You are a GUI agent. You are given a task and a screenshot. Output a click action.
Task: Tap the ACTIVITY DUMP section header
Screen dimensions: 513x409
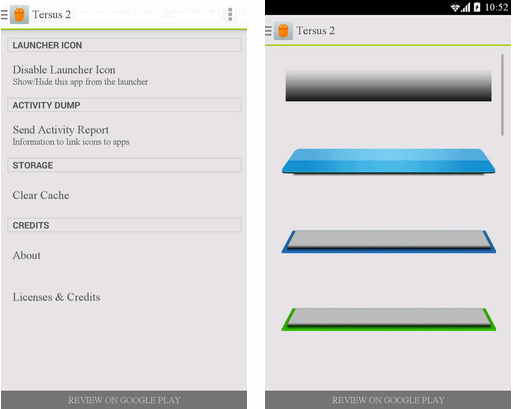[x=124, y=105]
